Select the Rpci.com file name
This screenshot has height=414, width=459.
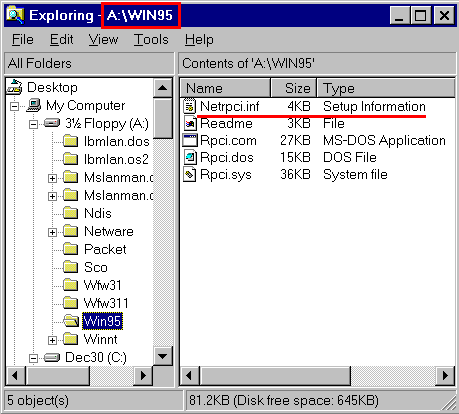228,140
